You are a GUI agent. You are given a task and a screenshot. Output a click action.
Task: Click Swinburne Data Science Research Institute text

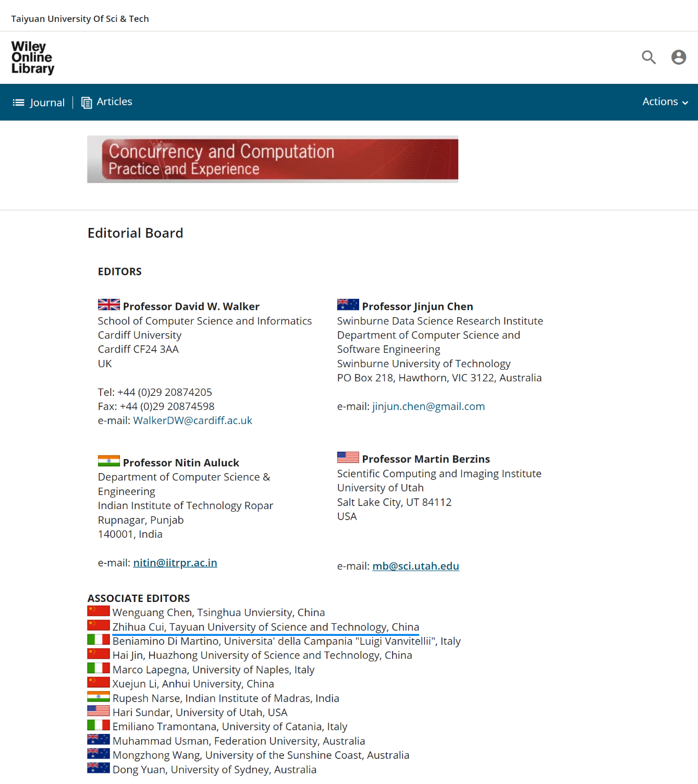(440, 321)
